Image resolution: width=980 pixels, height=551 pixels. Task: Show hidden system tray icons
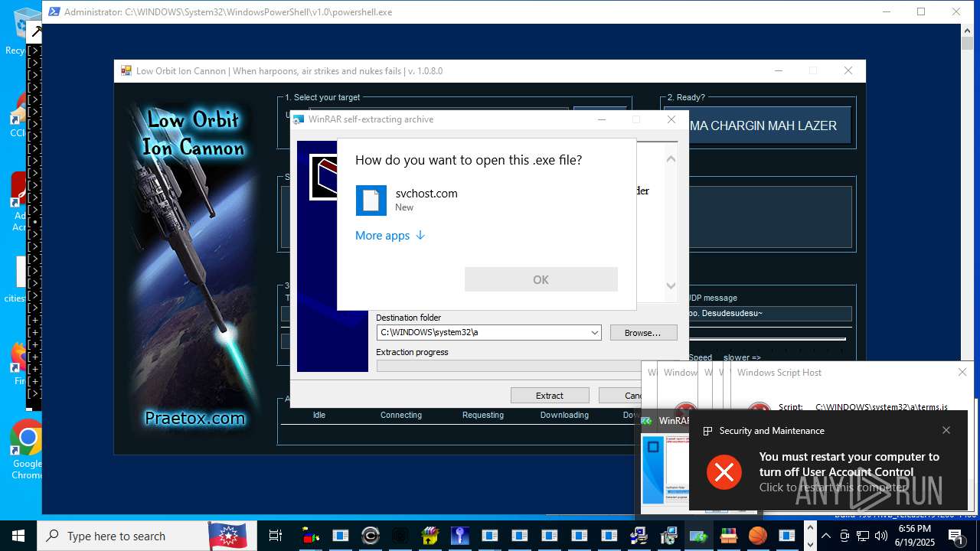(x=825, y=536)
